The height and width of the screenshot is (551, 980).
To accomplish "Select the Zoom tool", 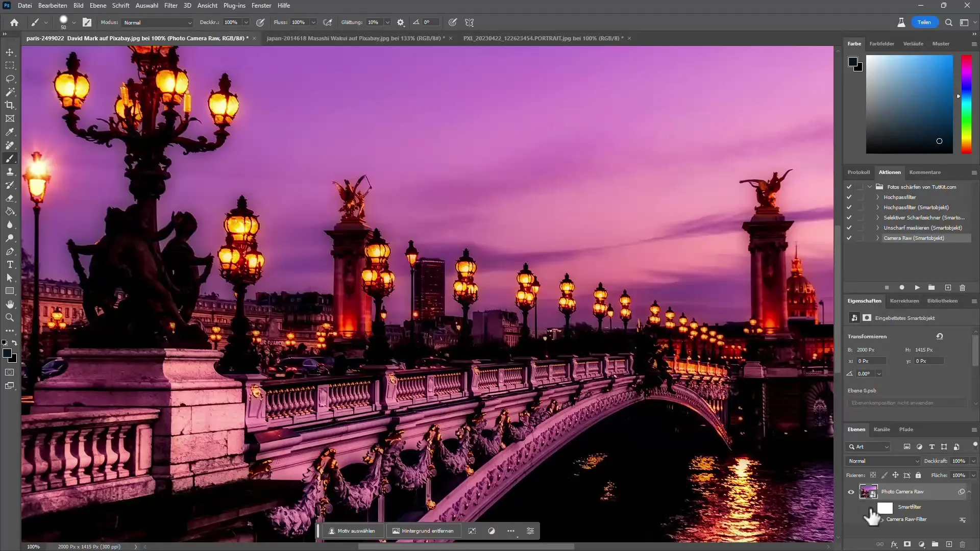I will (x=10, y=317).
